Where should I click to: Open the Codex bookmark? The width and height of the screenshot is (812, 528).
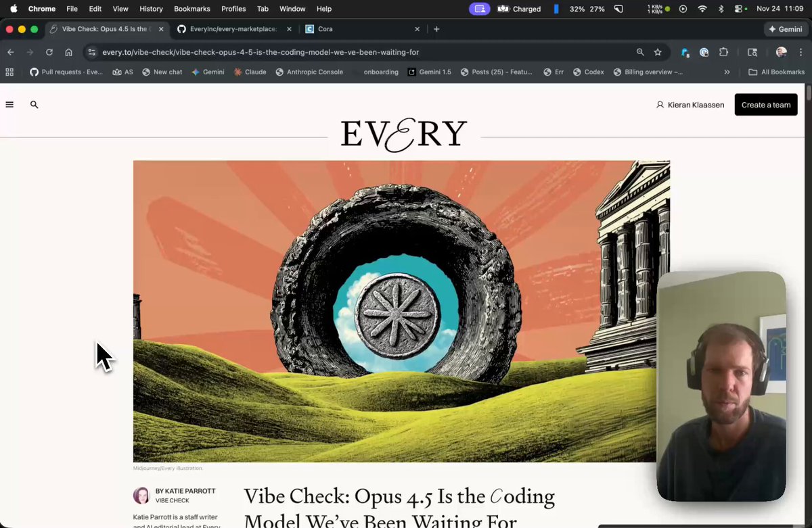[588, 72]
